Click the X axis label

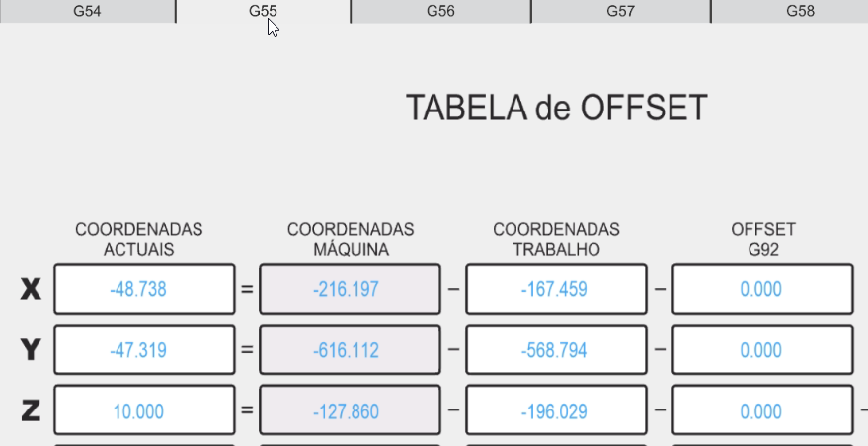tap(31, 289)
